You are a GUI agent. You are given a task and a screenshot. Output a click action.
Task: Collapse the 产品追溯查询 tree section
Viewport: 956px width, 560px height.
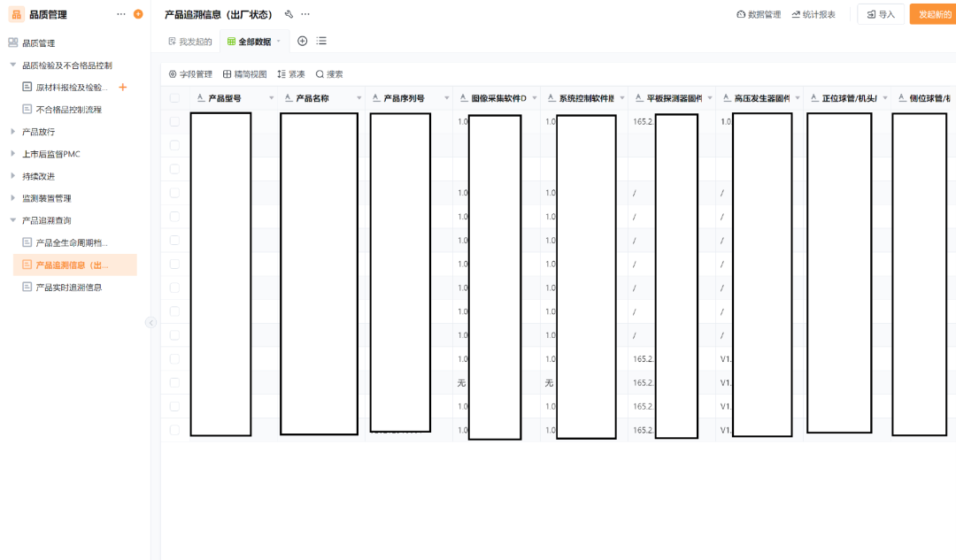click(13, 220)
